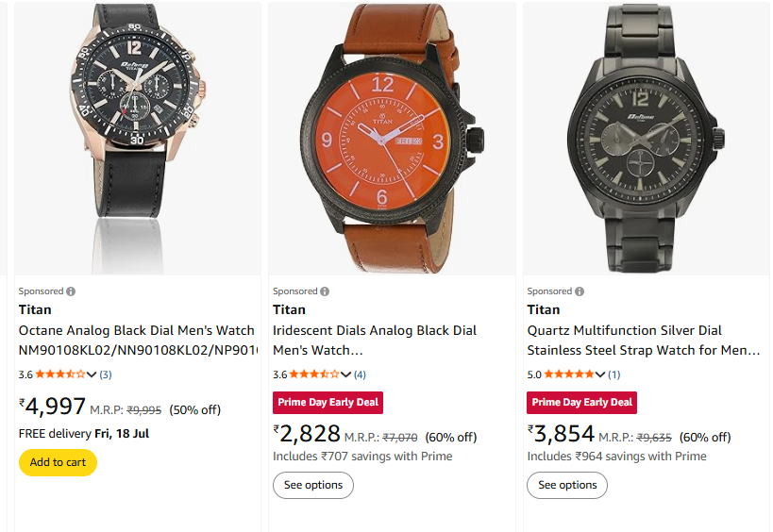See options for the ₹3,854 watch
The image size is (773, 532).
click(567, 485)
